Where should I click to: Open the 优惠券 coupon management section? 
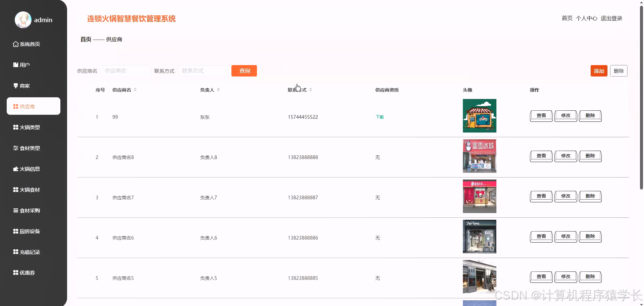pos(15,272)
